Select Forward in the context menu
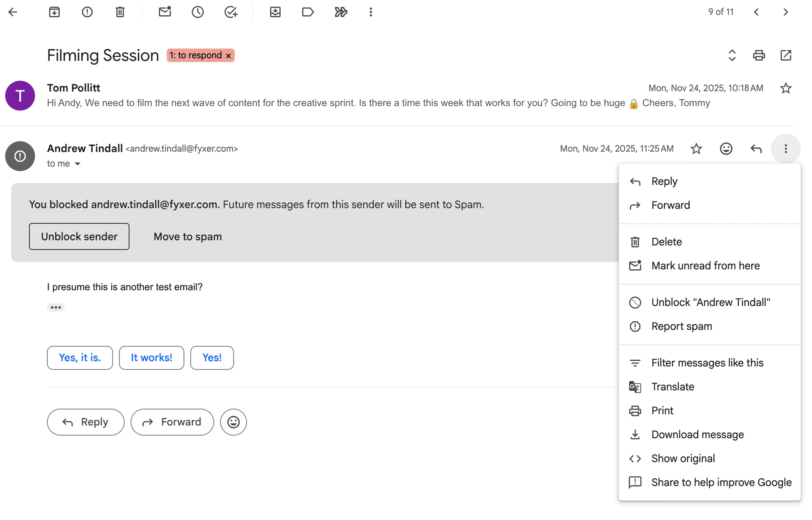 710,205
